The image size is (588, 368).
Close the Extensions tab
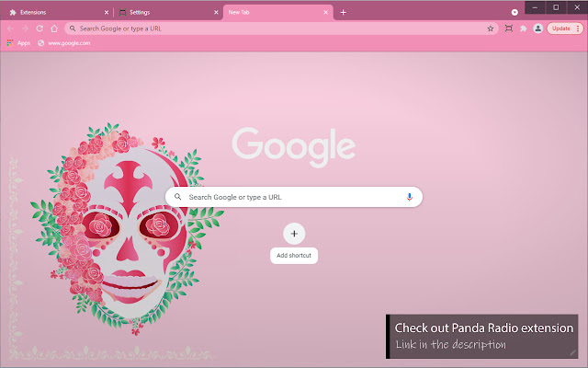pyautogui.click(x=107, y=12)
